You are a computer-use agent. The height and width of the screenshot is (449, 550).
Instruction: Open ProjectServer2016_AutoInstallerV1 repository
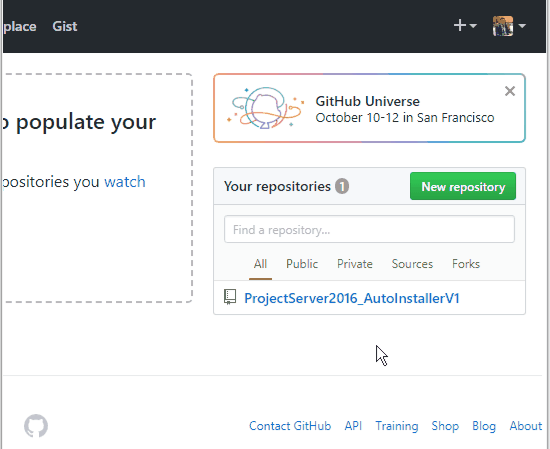(352, 298)
